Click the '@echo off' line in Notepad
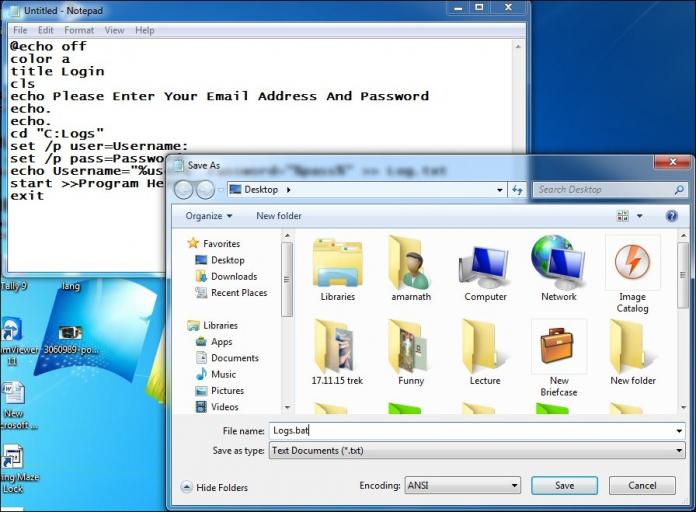The height and width of the screenshot is (512, 696). (x=48, y=46)
